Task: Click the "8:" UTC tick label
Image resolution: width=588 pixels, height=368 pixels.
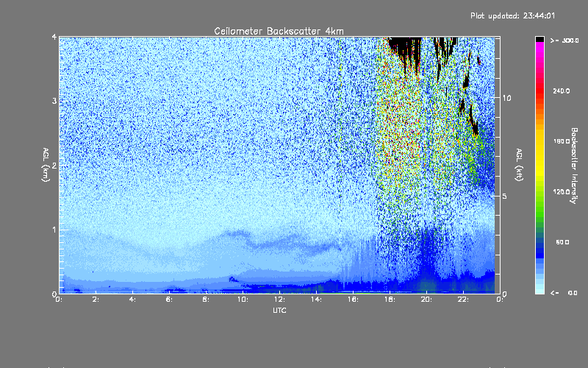Action: [x=206, y=300]
